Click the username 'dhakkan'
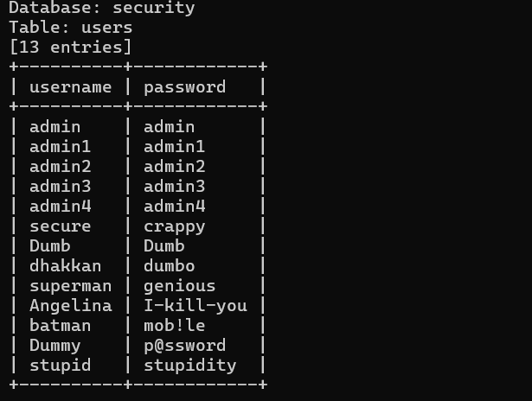 [x=65, y=266]
